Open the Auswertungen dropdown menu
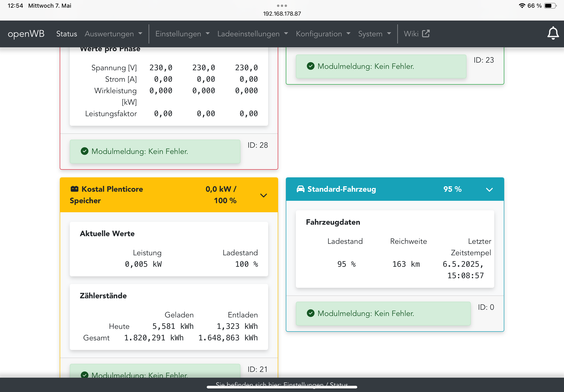 113,34
